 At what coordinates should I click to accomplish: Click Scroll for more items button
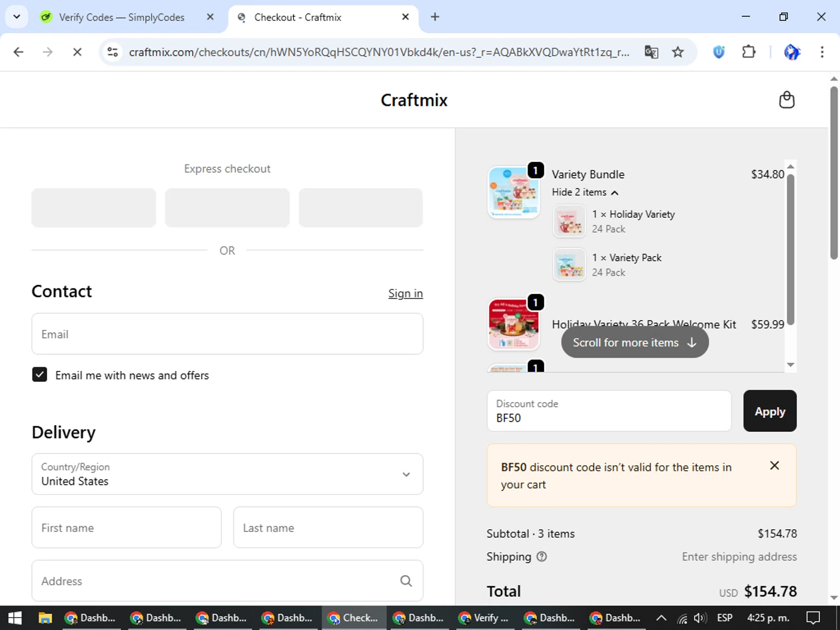point(635,342)
